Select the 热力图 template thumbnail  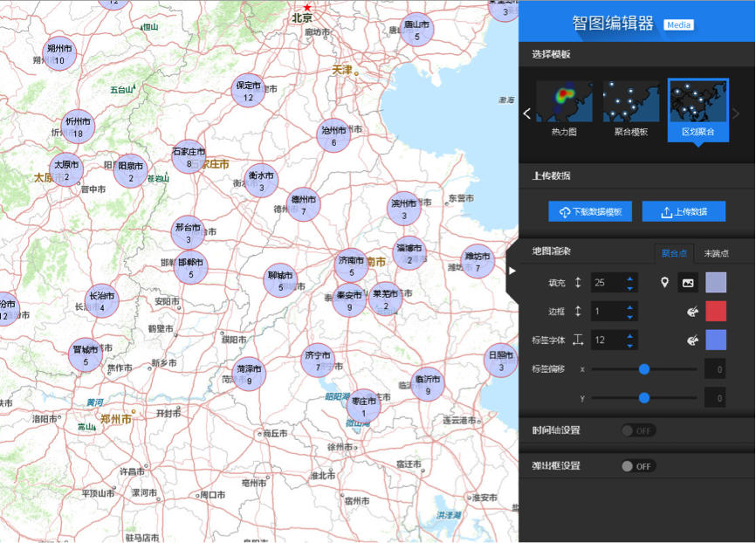pos(564,109)
